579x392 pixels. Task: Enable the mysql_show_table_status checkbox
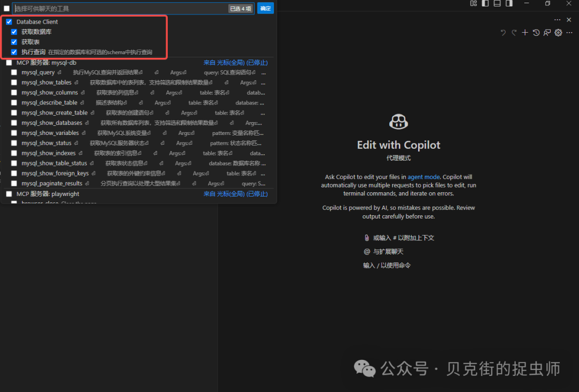14,163
